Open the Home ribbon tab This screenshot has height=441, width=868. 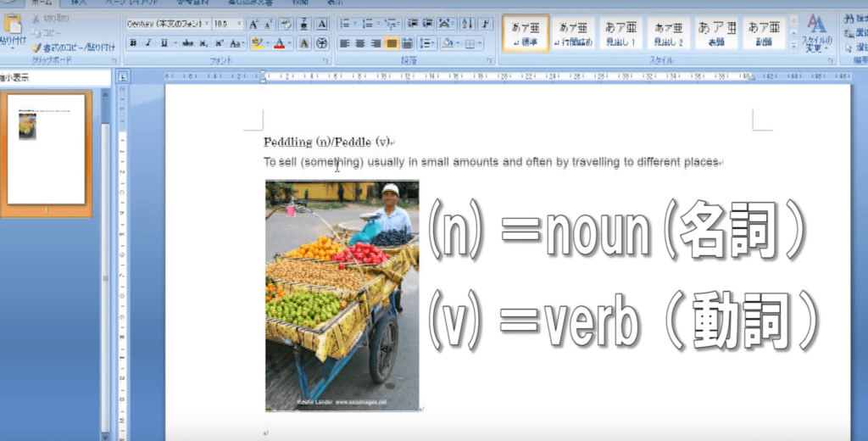pyautogui.click(x=41, y=3)
